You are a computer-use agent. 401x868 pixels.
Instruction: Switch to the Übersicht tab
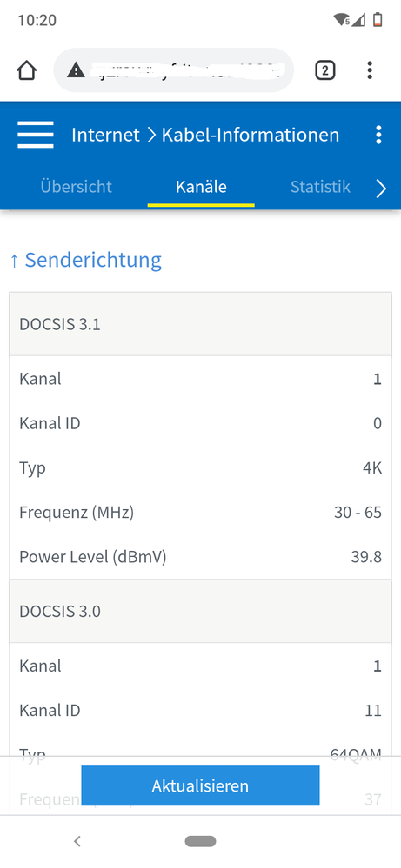(76, 187)
